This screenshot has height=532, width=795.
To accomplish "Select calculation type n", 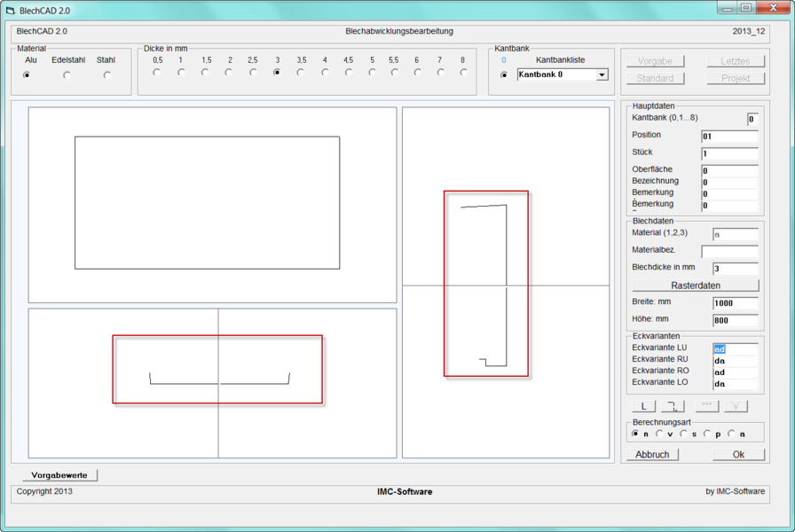I will pos(635,434).
